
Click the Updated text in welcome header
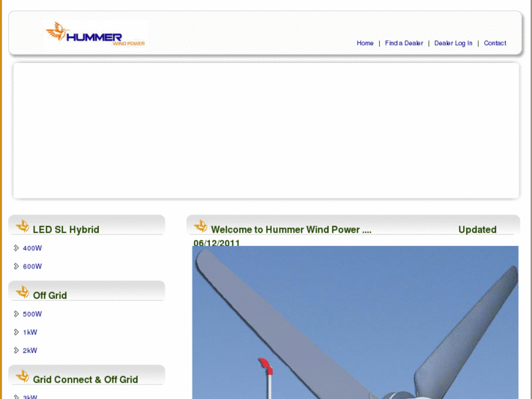click(x=477, y=230)
